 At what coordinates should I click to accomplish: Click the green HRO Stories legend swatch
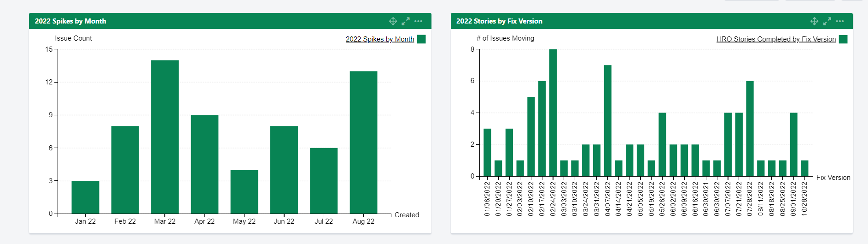pos(843,39)
